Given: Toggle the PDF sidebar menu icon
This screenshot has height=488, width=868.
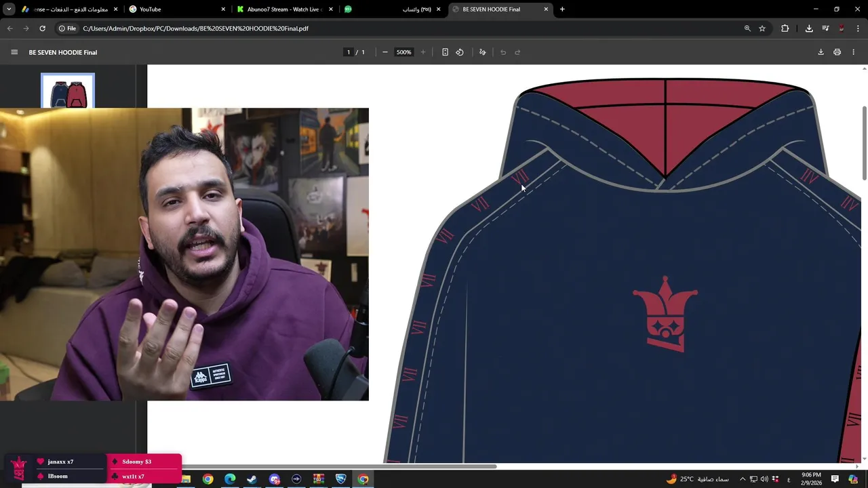Looking at the screenshot, I should pos(14,52).
